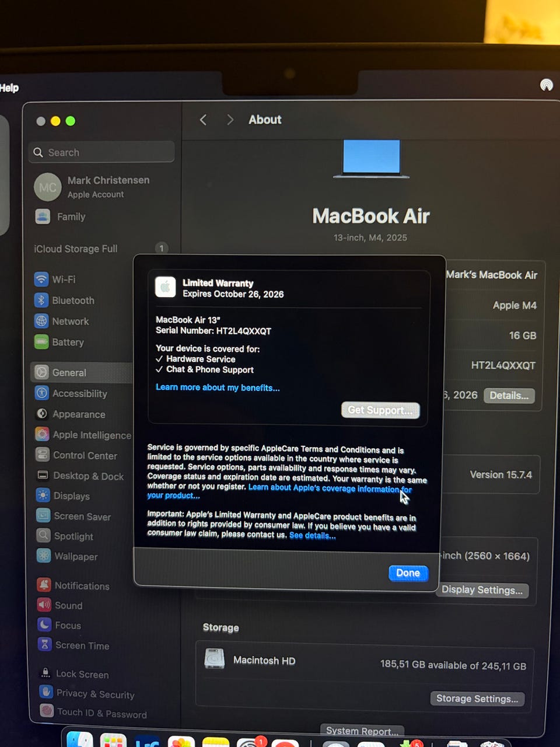Open Notifications settings
The image size is (560, 747).
pos(73,585)
